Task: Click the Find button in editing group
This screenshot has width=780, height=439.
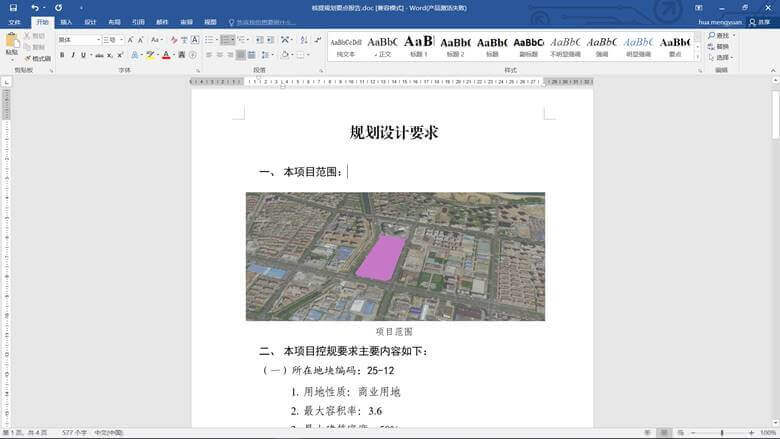Action: pos(721,35)
